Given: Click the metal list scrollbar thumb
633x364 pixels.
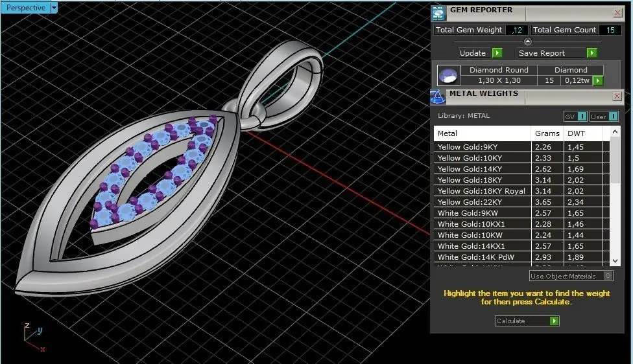Looking at the screenshot, I should pos(615,159).
